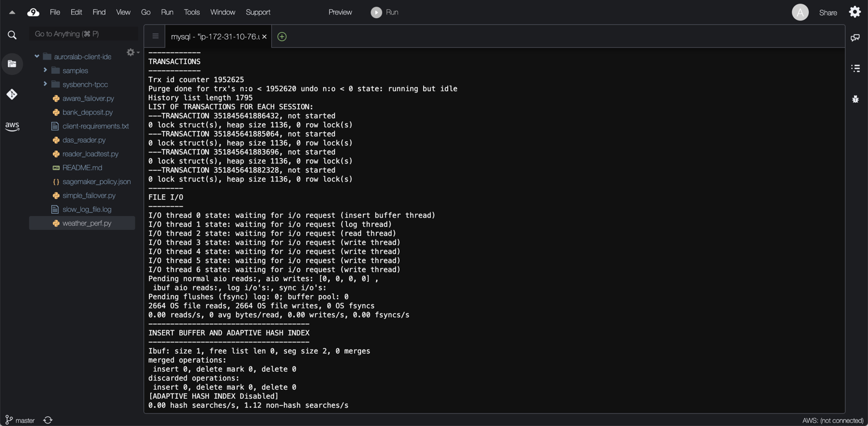Open the Preferences gear icon

[x=855, y=12]
